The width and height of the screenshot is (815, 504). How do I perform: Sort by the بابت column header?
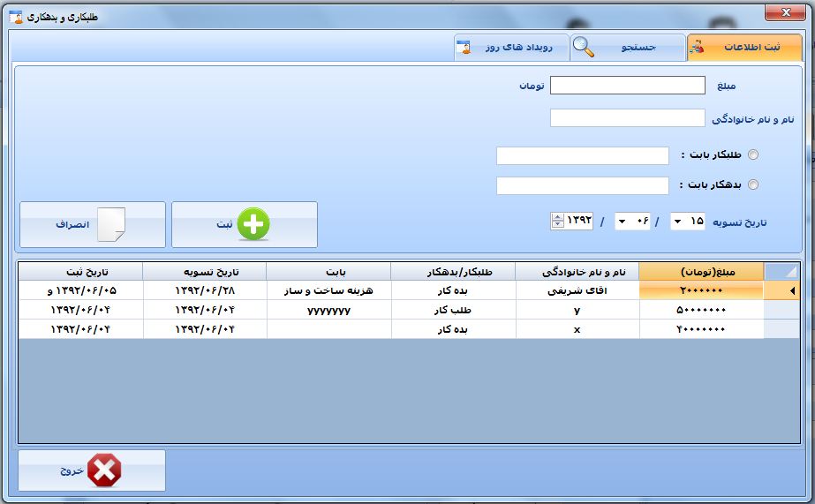tap(328, 272)
